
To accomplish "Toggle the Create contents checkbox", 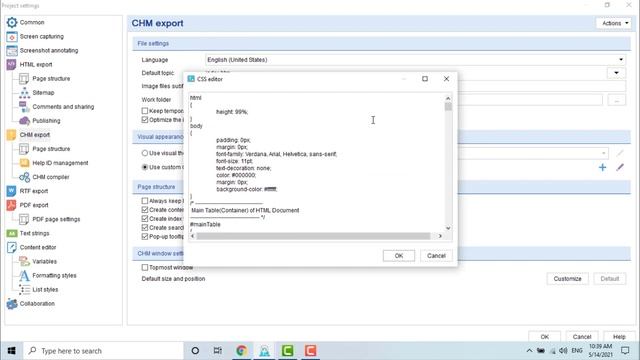I will [145, 210].
